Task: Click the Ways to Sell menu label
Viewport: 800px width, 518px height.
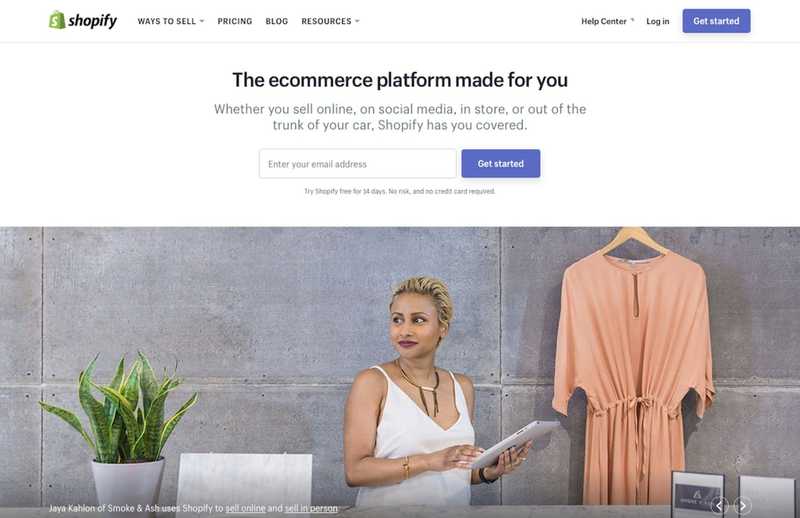Action: (x=166, y=21)
